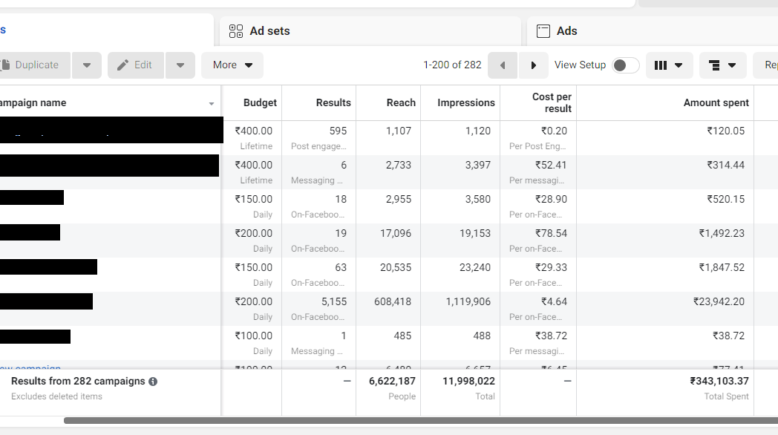This screenshot has height=435, width=778.
Task: Sort by Impressions column header
Action: click(466, 103)
